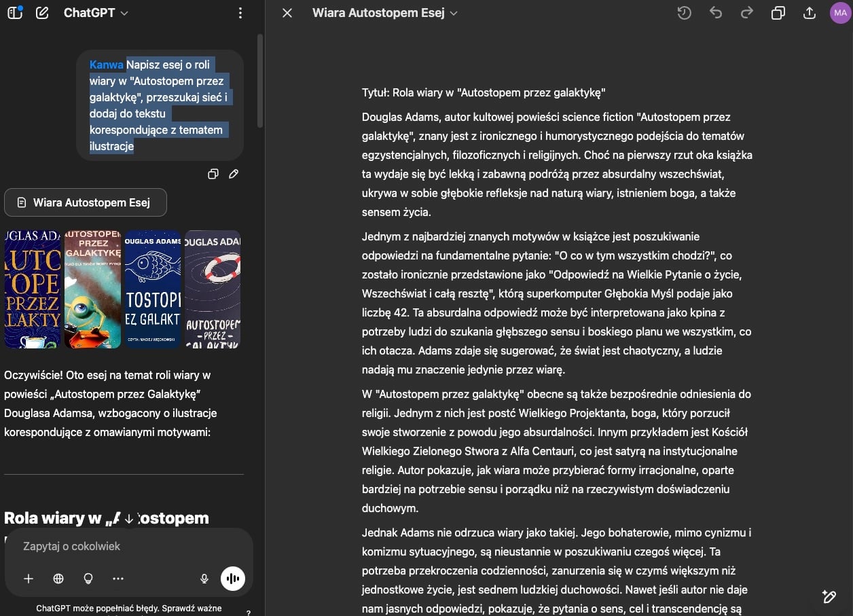853x616 pixels.
Task: Add an attachment with the plus icon
Action: point(29,579)
